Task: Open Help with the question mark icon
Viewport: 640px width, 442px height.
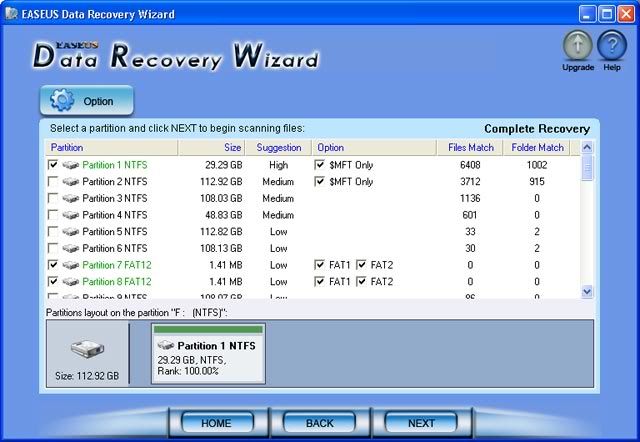Action: point(612,46)
